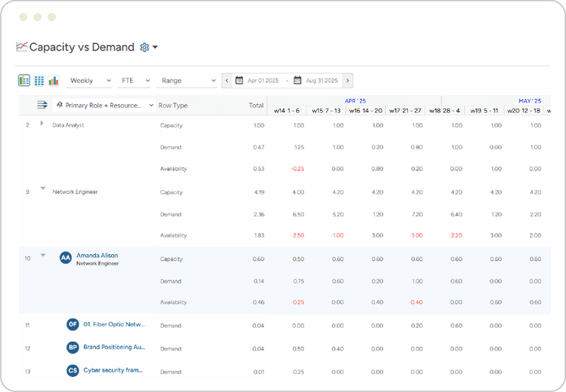Click the OF project avatar badge
This screenshot has width=566, height=392.
coord(72,325)
